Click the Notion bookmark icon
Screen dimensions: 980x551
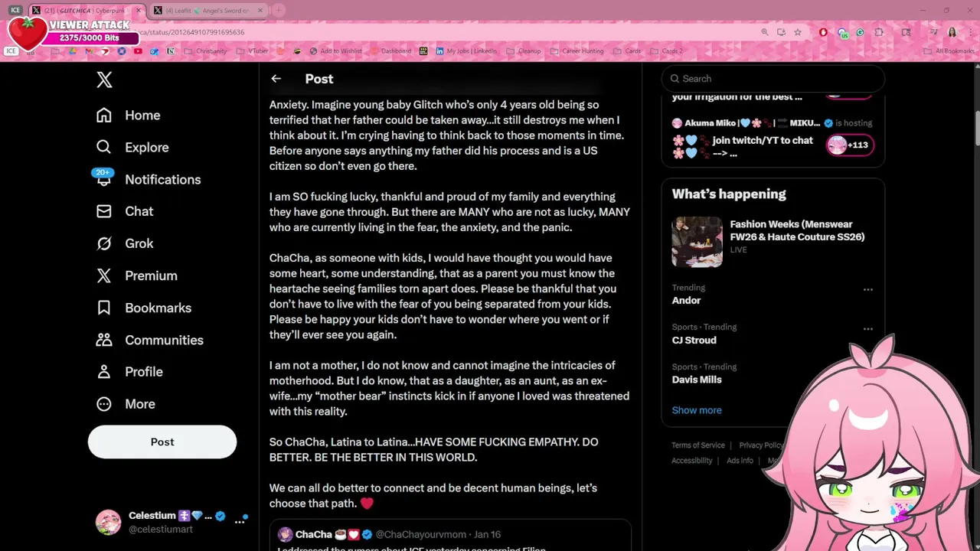click(171, 51)
